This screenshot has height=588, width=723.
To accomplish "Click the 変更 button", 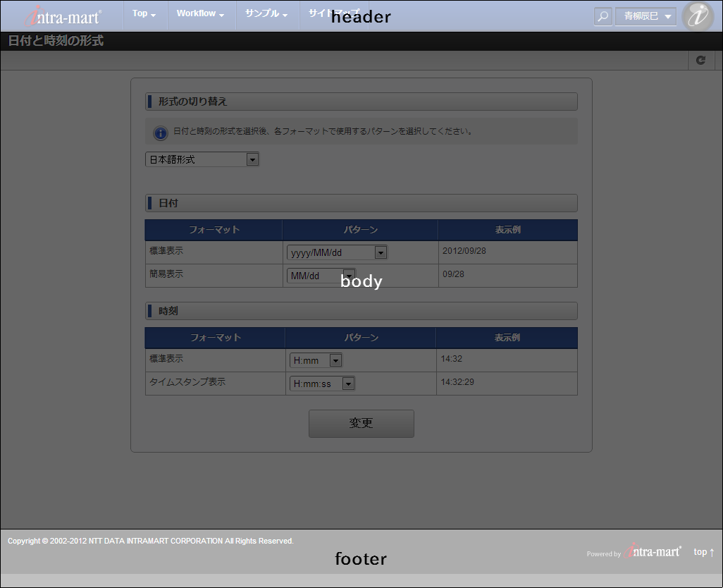I will [x=361, y=423].
